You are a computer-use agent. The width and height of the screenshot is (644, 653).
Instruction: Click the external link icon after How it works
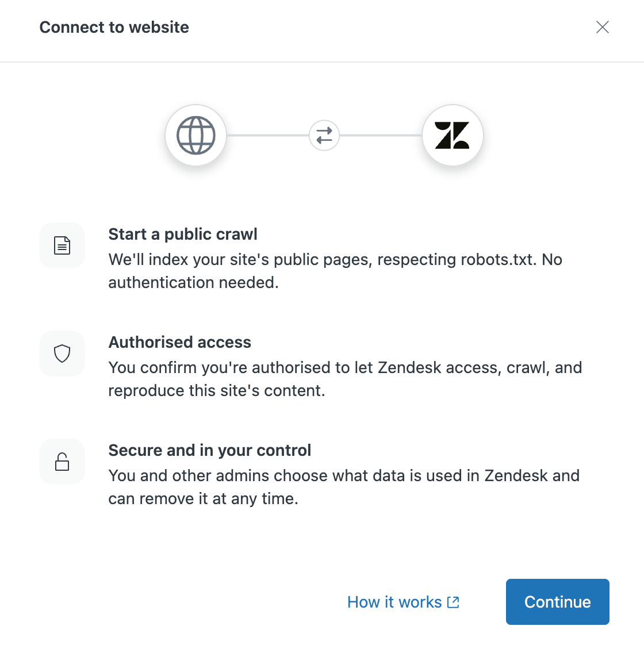(x=453, y=602)
